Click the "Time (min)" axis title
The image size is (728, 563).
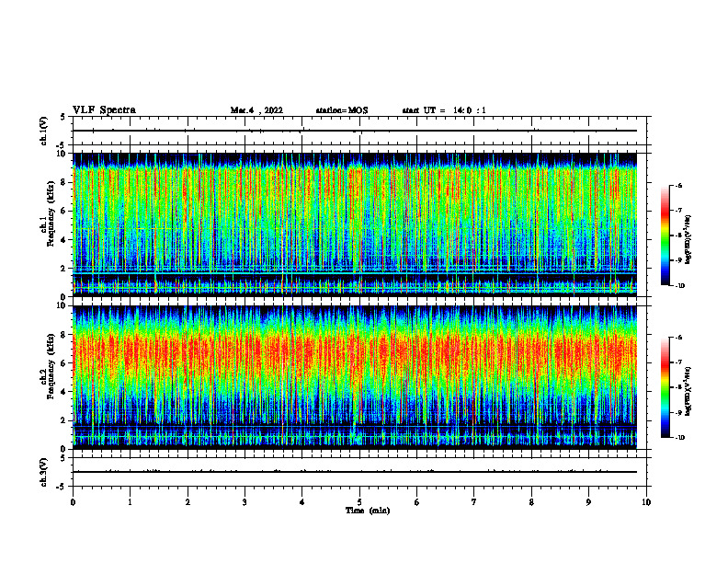tap(368, 511)
